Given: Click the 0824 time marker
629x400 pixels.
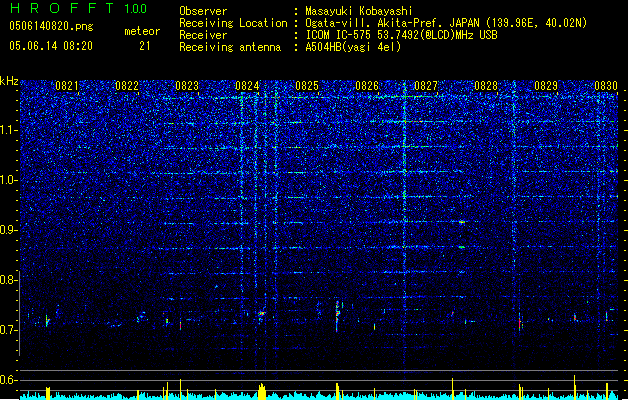Looking at the screenshot, I should click(x=247, y=86).
